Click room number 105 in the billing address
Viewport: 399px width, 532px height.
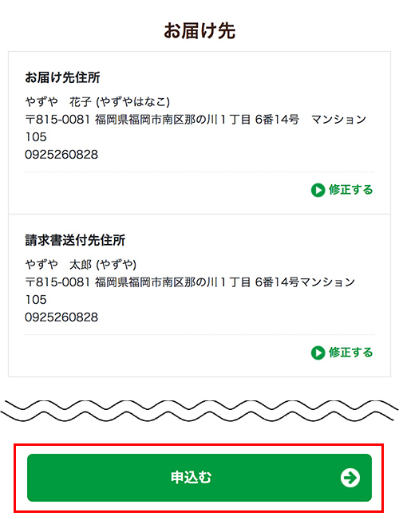(x=36, y=300)
